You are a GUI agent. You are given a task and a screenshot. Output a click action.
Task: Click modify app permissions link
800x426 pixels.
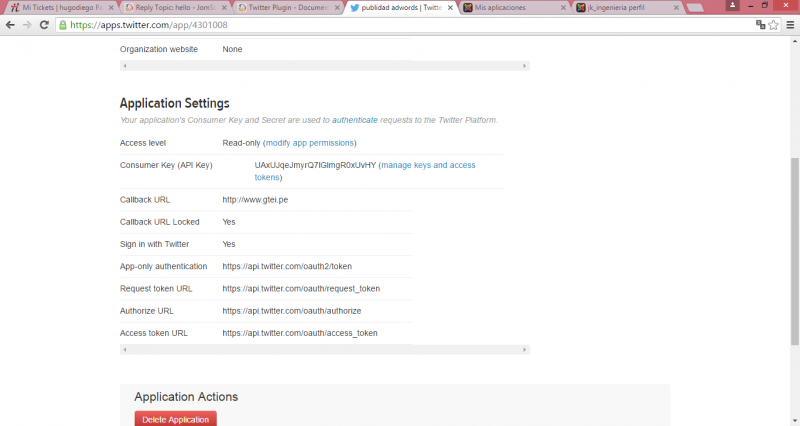coord(310,143)
